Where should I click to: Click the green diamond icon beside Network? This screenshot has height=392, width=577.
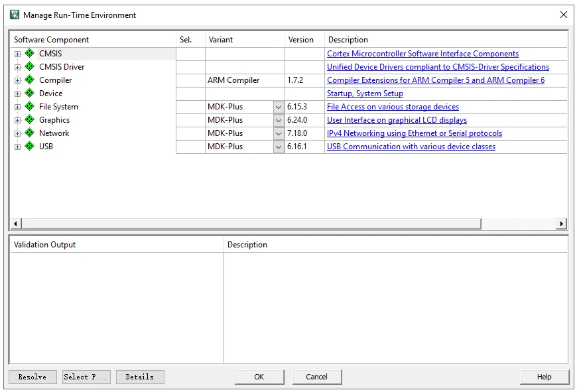pyautogui.click(x=29, y=133)
